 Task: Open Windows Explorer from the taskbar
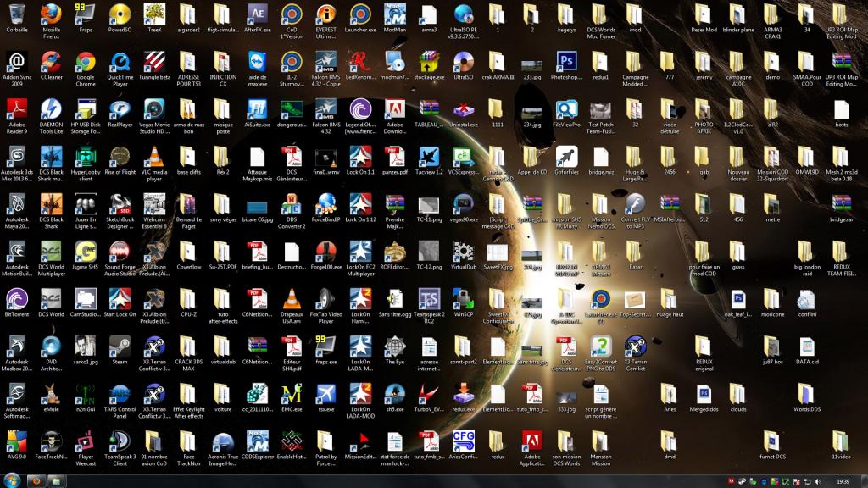[57, 480]
